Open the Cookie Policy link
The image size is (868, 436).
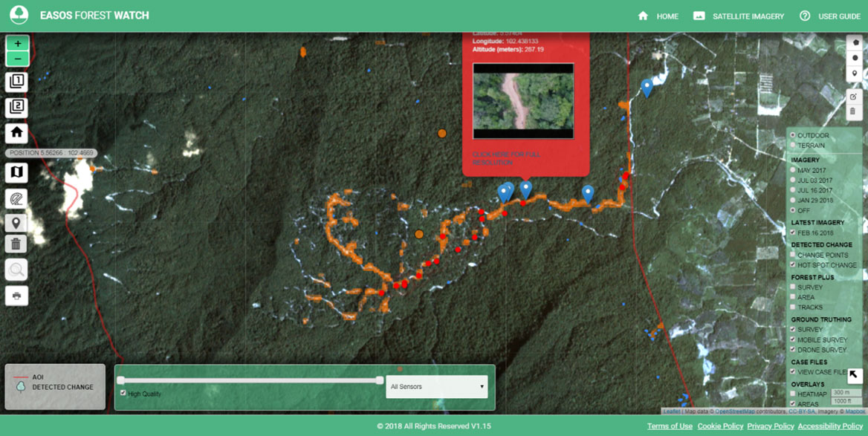[720, 426]
